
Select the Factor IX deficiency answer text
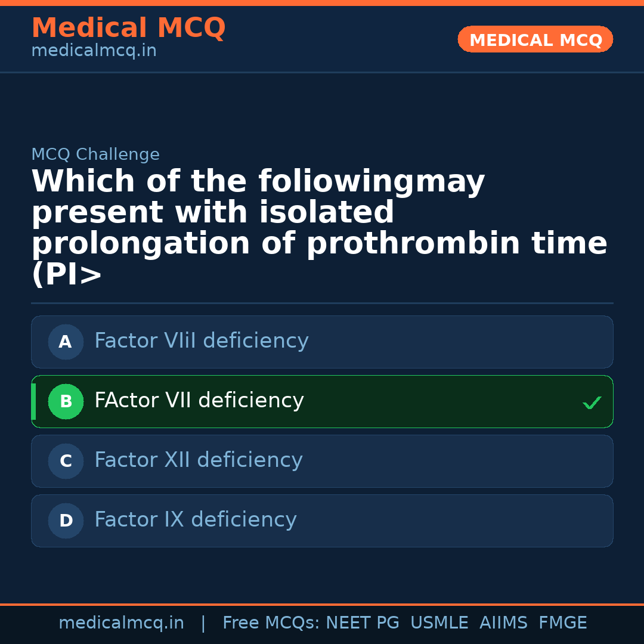pos(195,520)
